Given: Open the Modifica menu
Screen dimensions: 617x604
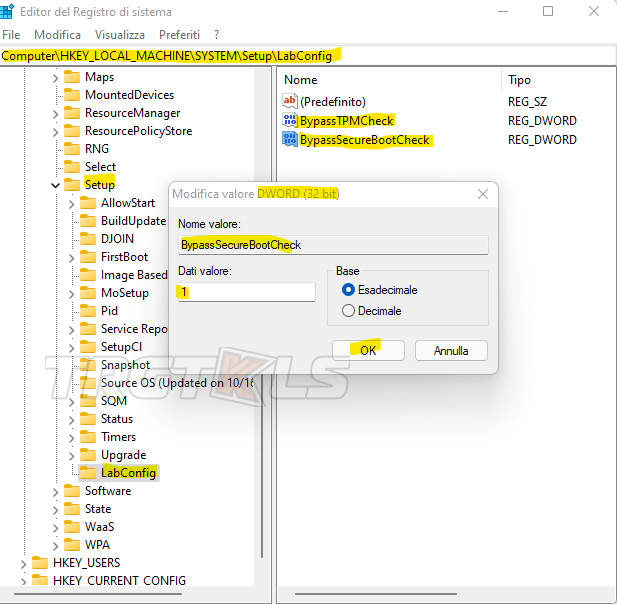Looking at the screenshot, I should coord(57,34).
